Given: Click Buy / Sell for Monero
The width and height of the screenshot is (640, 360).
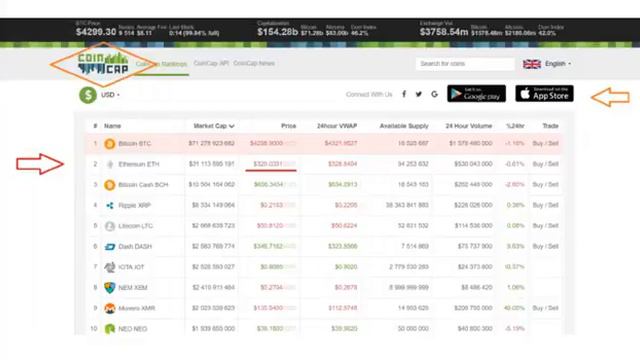Looking at the screenshot, I should (545, 308).
